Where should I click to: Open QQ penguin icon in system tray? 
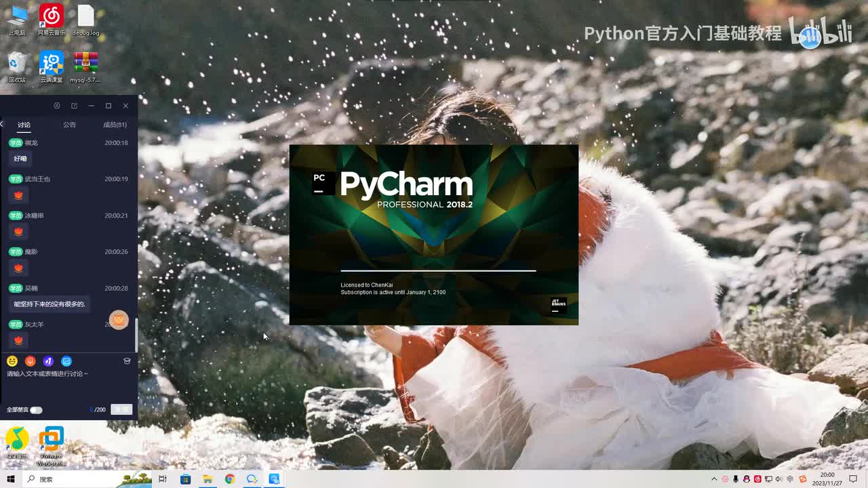point(747,479)
